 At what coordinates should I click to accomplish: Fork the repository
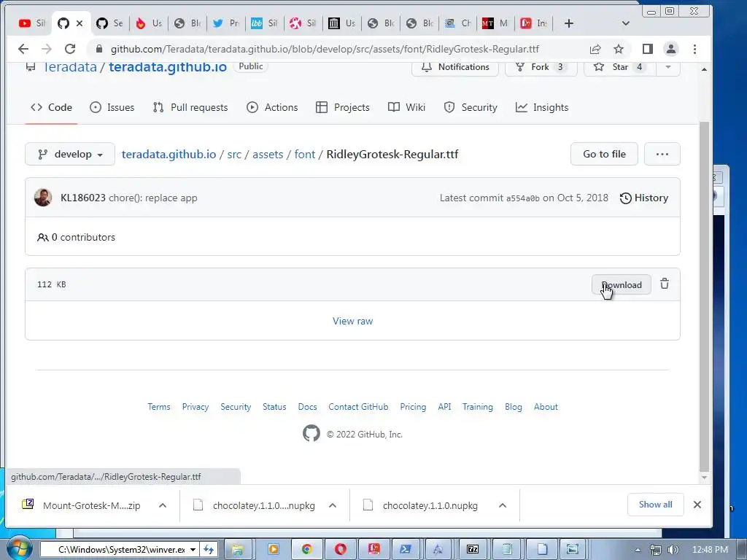541,66
